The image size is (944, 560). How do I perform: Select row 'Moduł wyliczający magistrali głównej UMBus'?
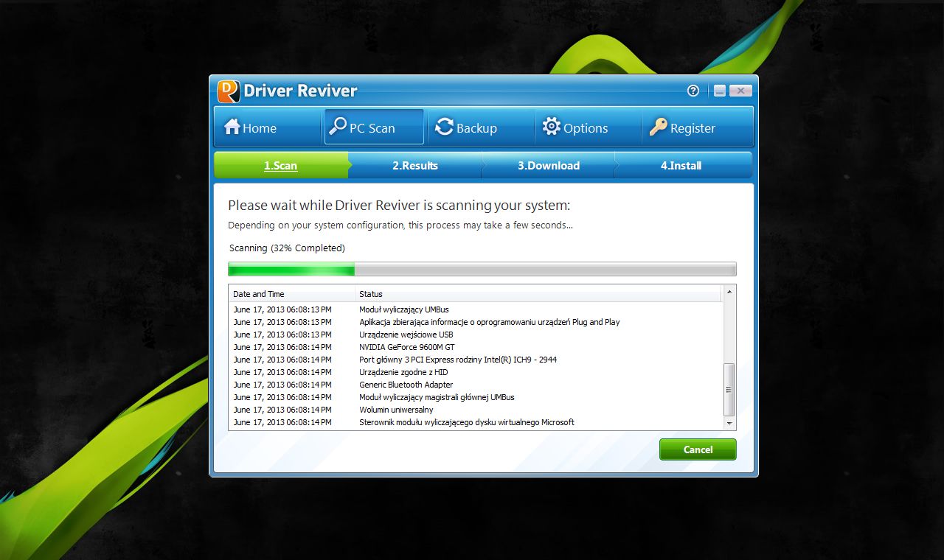(x=476, y=397)
